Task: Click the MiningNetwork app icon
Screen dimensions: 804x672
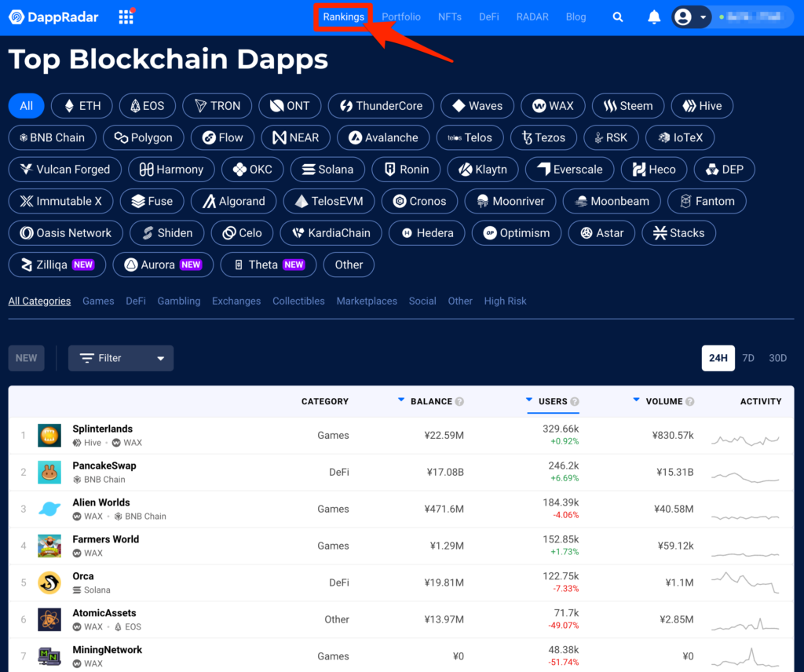Action: coord(49,656)
